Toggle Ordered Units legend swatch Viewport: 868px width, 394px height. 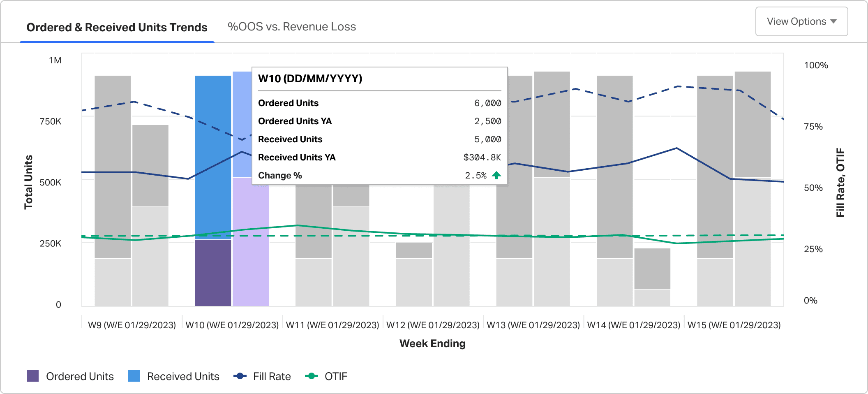(33, 376)
